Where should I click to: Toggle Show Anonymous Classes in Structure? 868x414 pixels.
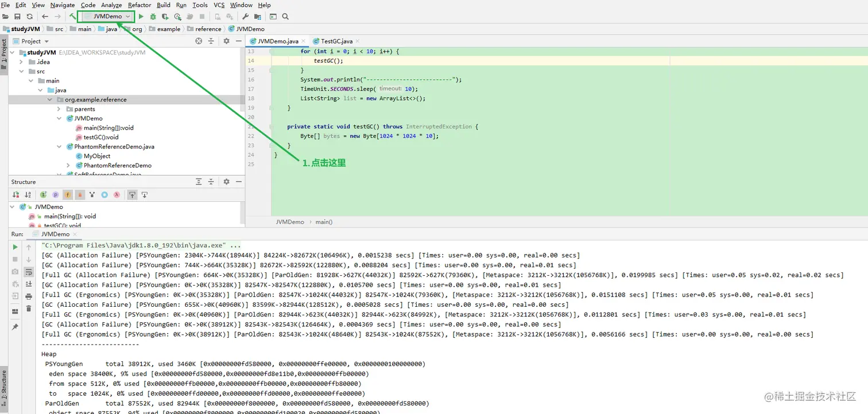(x=104, y=195)
